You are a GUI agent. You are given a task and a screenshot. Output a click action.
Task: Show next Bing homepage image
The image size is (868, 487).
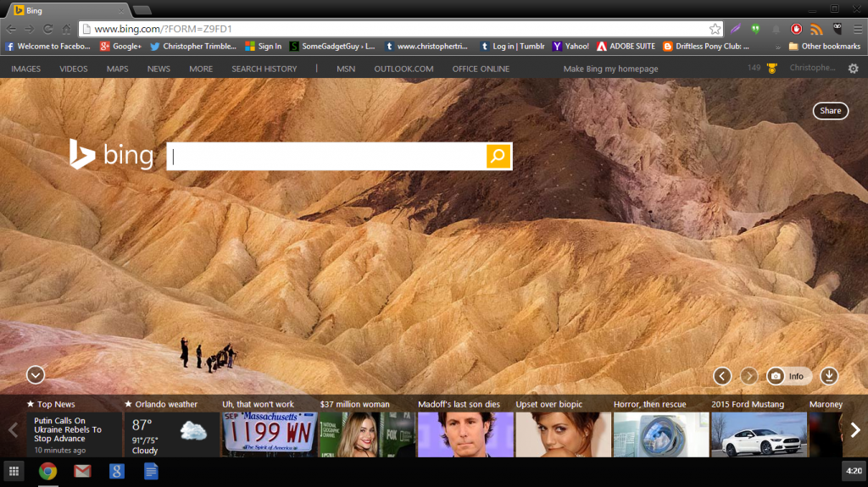[x=748, y=376]
